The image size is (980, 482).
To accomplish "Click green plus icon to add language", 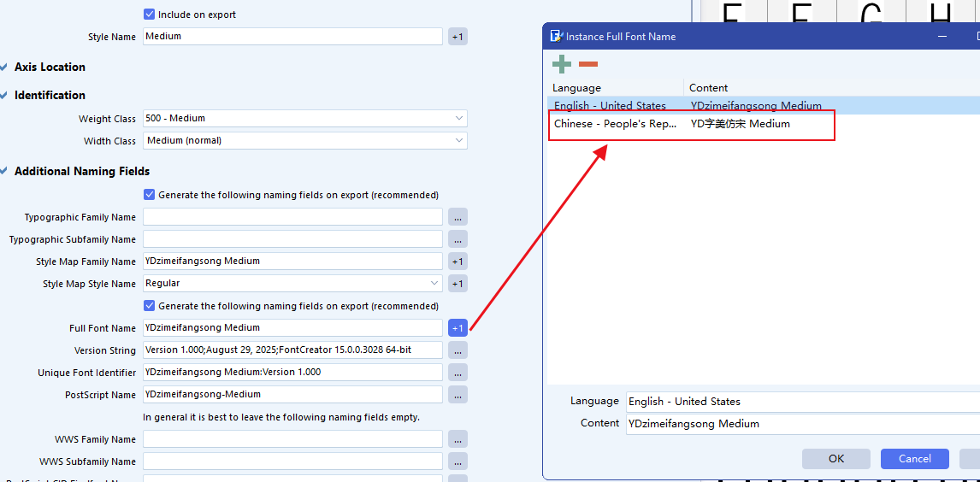I will pos(562,64).
